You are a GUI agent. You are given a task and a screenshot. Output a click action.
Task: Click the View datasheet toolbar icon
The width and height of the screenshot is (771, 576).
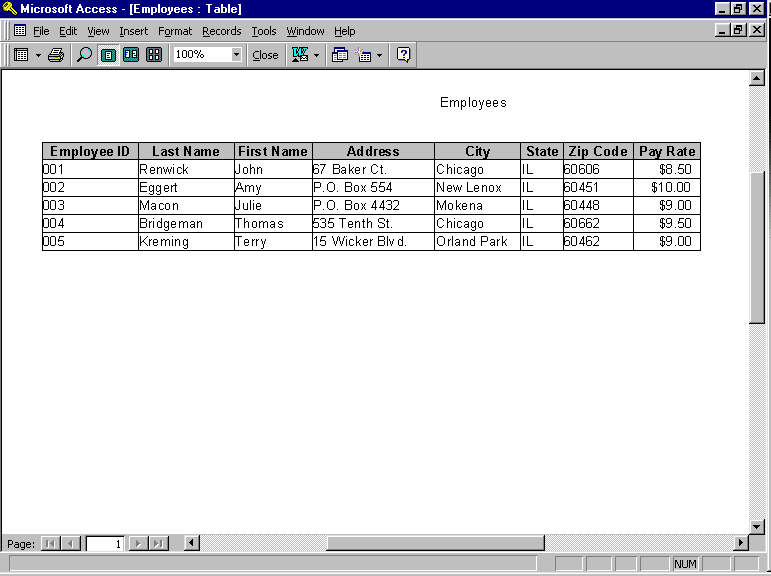point(21,55)
